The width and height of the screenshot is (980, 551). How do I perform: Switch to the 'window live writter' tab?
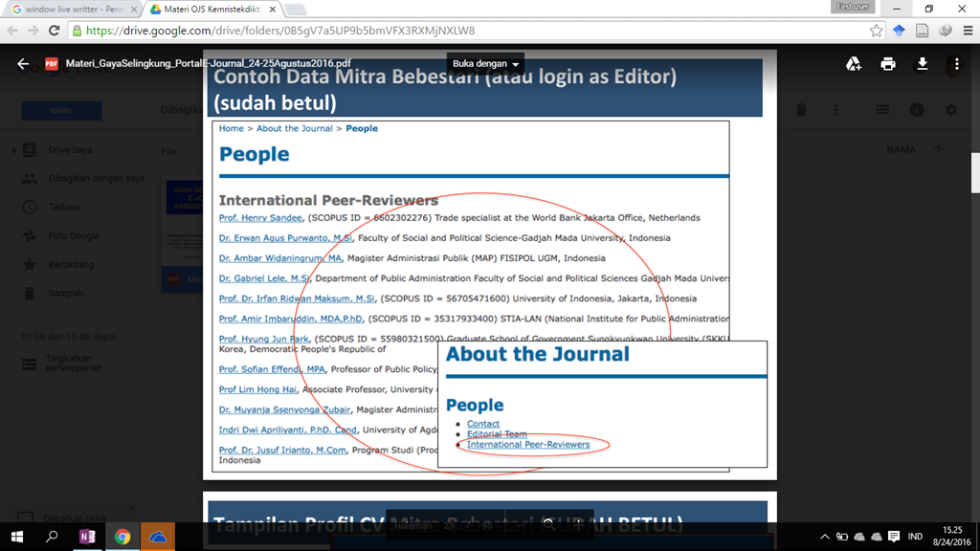[74, 10]
